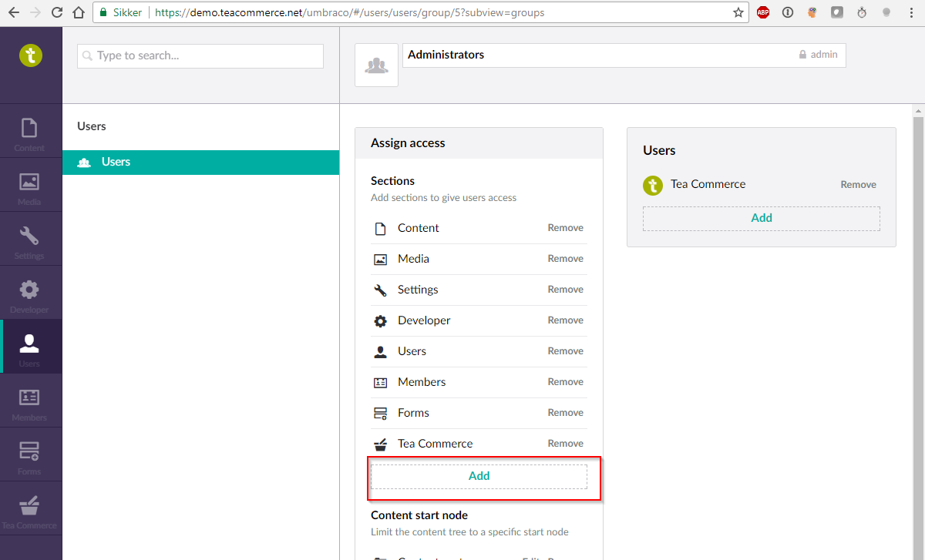Click the Media picture icon in Sections list

[380, 260]
